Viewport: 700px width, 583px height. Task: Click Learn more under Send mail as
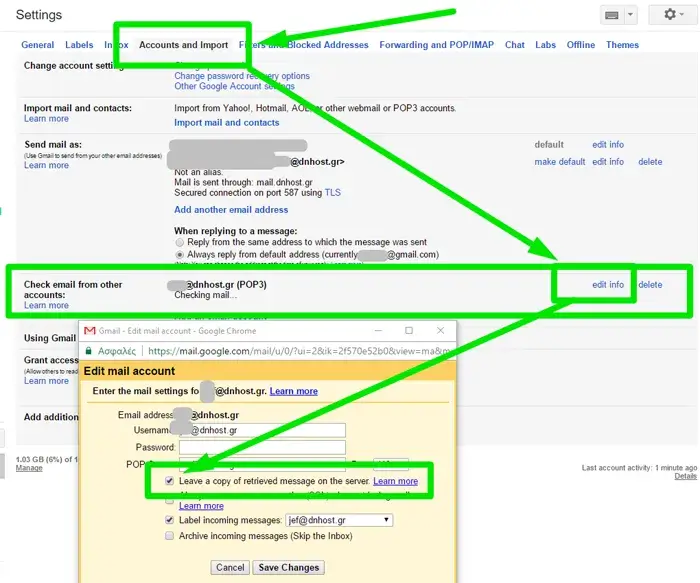pyautogui.click(x=46, y=165)
